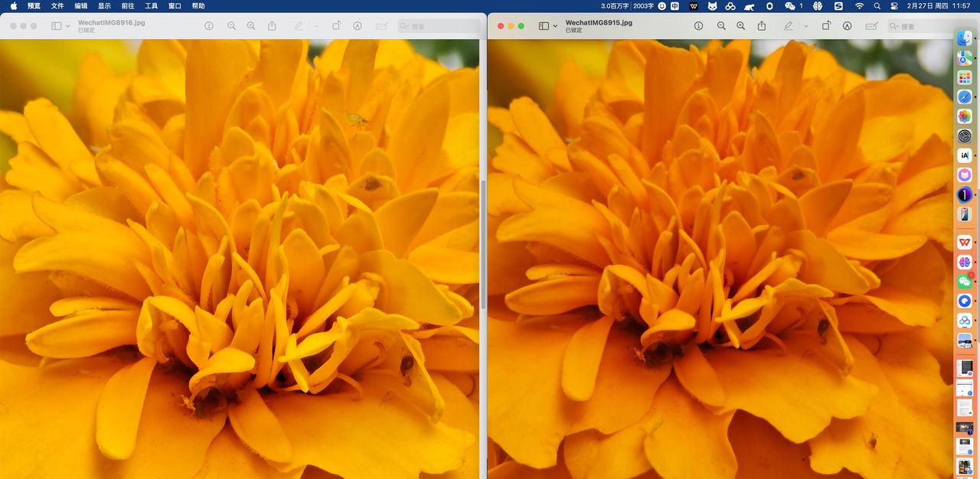The width and height of the screenshot is (980, 479).
Task: Expand sidebar view options in WechatIMG8916.jpg window
Action: pos(68,26)
